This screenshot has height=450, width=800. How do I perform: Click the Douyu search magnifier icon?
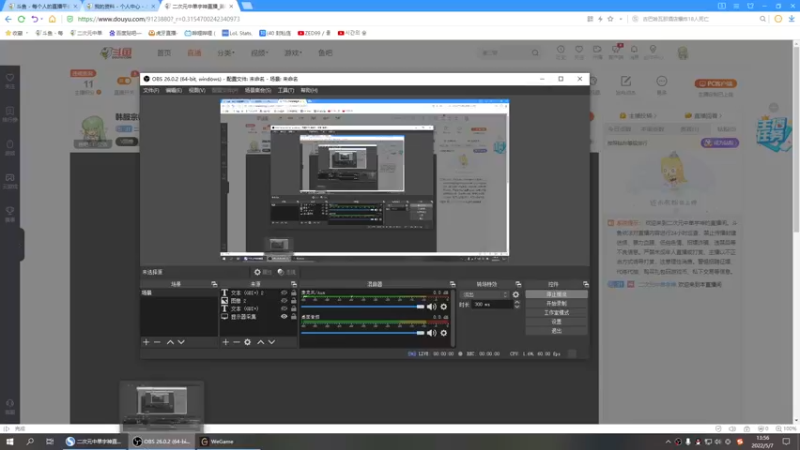(535, 53)
